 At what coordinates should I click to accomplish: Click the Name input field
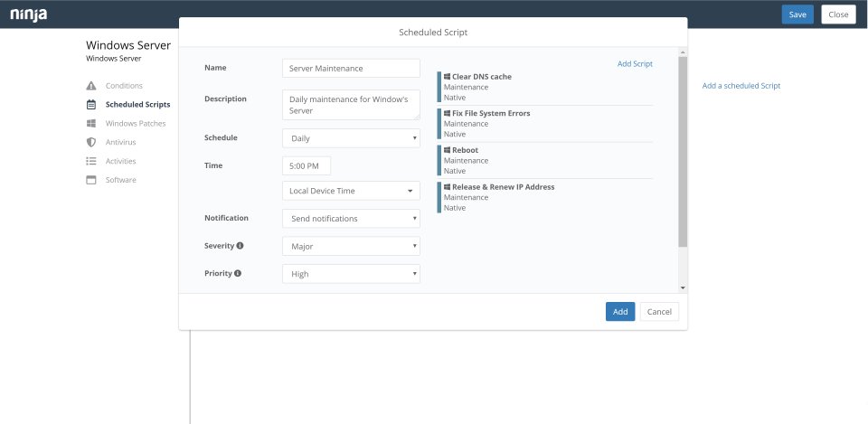coord(351,69)
